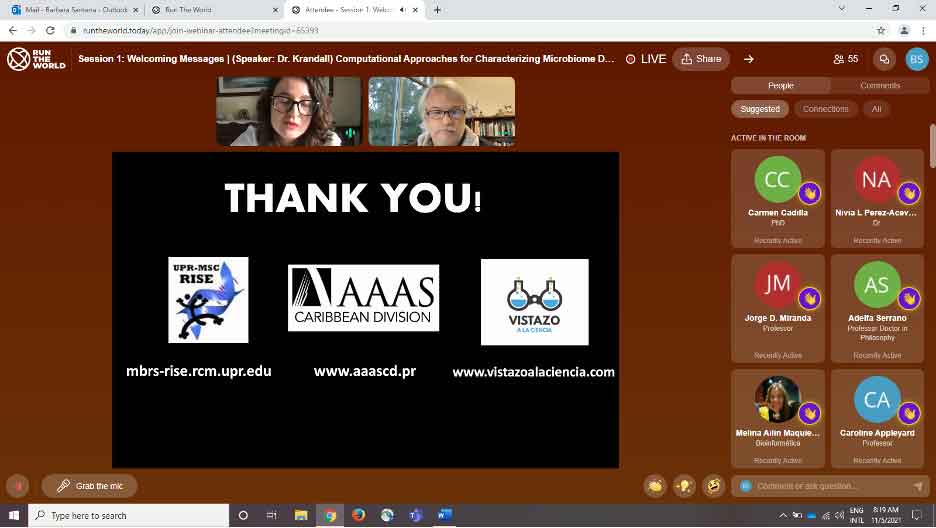Select the Connections filter pill

coord(825,109)
